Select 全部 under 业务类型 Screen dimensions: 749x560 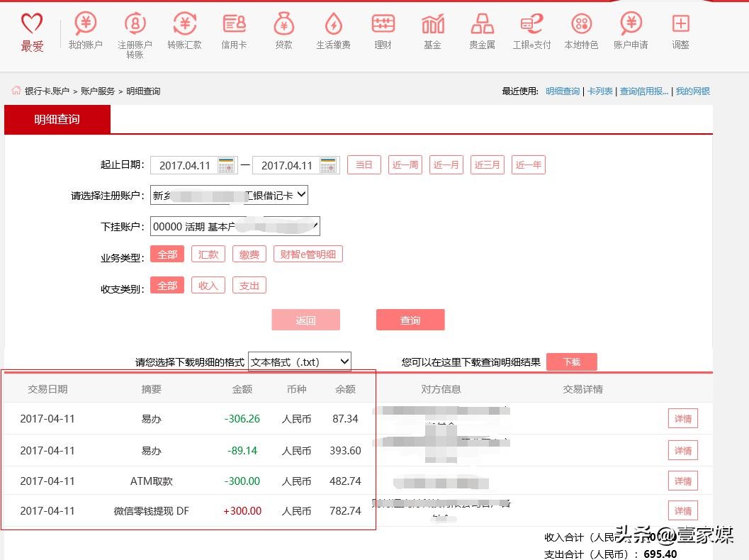167,254
